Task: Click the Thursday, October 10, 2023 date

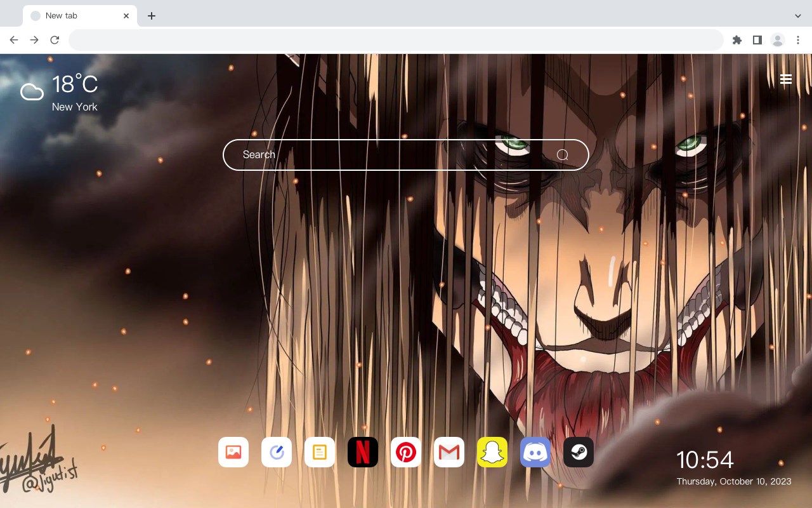Action: [x=734, y=481]
